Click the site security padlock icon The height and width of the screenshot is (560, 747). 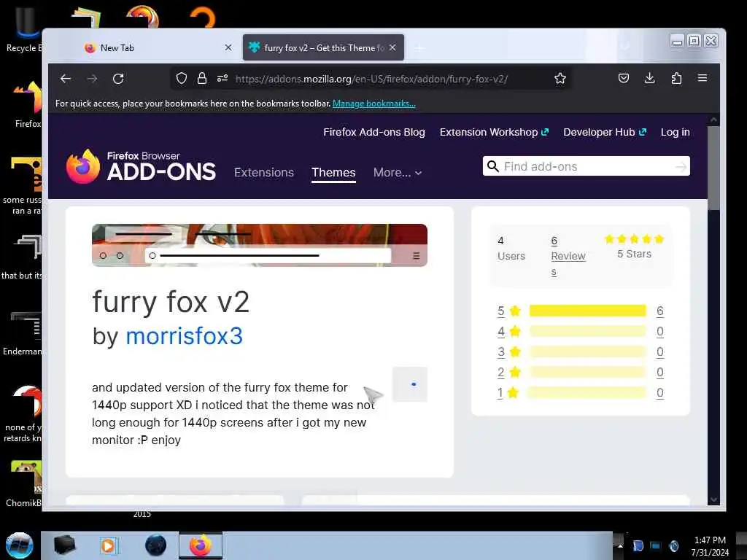tap(202, 78)
